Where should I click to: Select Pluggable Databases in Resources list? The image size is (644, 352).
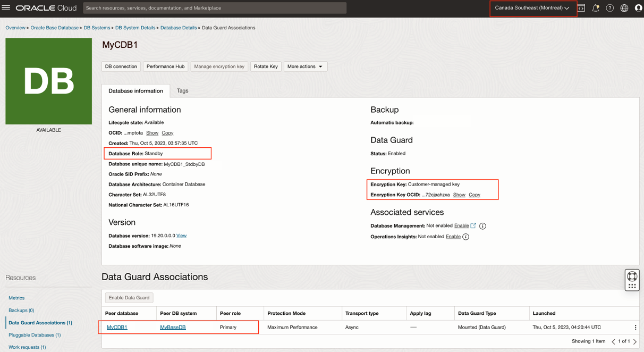click(35, 335)
